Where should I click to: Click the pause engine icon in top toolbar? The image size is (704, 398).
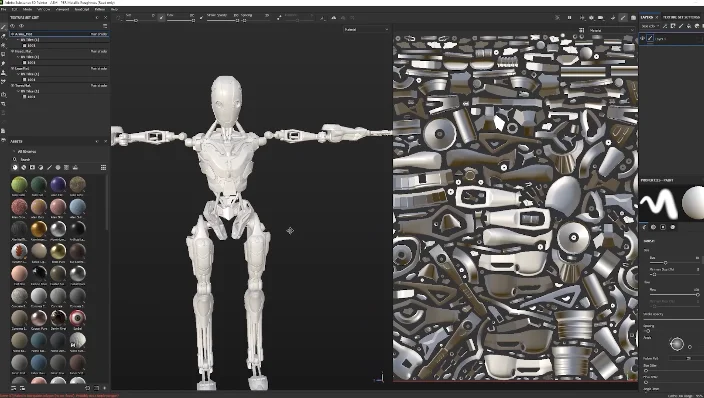pos(569,18)
